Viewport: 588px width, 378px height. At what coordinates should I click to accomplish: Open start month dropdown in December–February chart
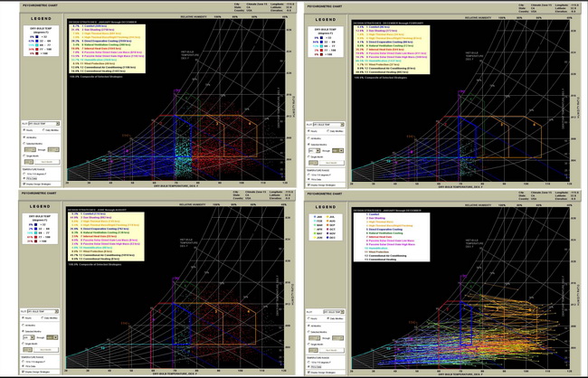[x=314, y=151]
